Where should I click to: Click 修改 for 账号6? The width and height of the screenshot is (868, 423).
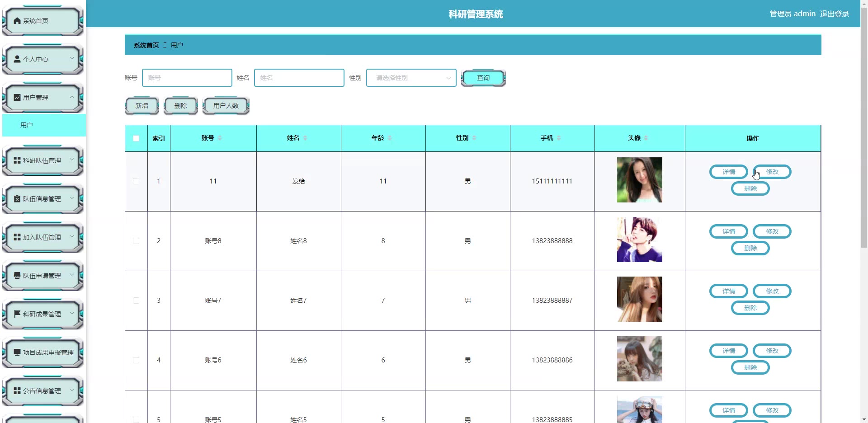pos(772,351)
